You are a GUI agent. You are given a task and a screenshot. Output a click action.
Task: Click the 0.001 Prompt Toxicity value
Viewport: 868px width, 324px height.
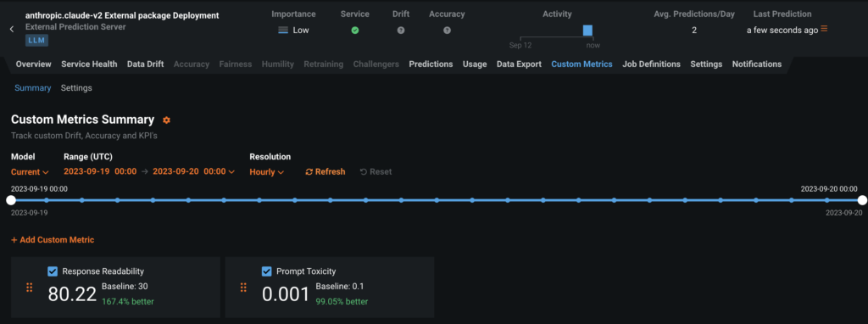[286, 294]
